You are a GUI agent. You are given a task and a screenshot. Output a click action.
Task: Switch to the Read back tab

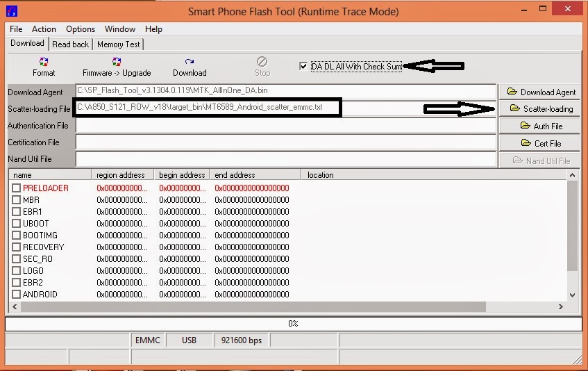71,44
